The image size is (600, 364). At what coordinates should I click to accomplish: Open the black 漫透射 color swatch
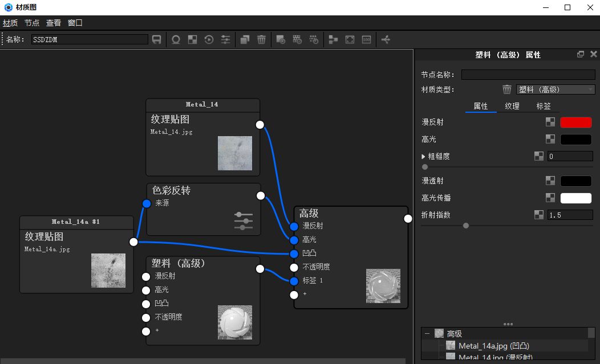(x=576, y=181)
